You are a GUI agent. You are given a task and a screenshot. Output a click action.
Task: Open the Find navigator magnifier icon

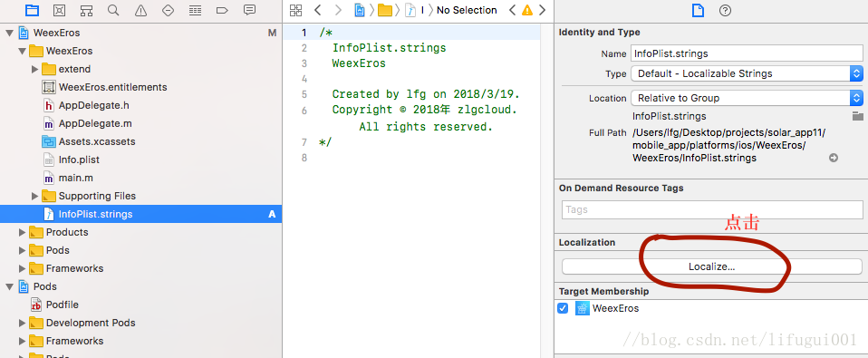[113, 10]
